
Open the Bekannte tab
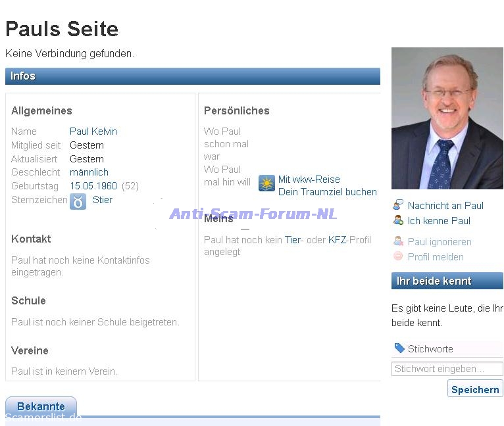(x=41, y=406)
